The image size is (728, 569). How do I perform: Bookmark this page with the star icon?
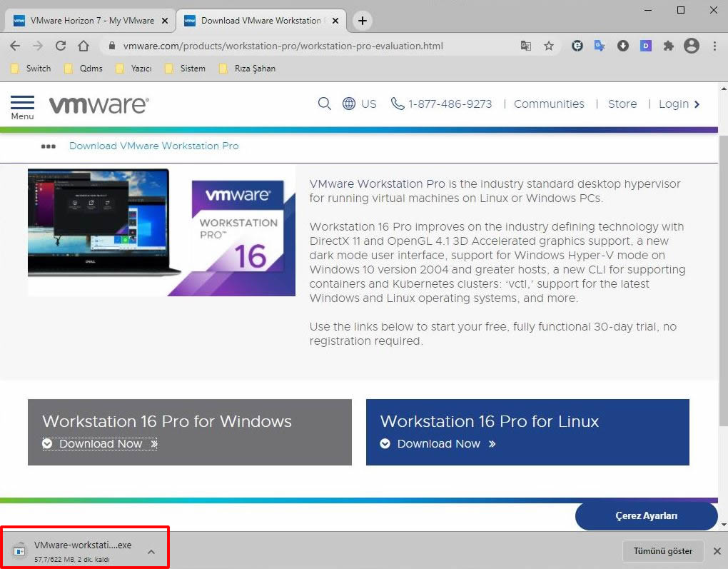[549, 46]
